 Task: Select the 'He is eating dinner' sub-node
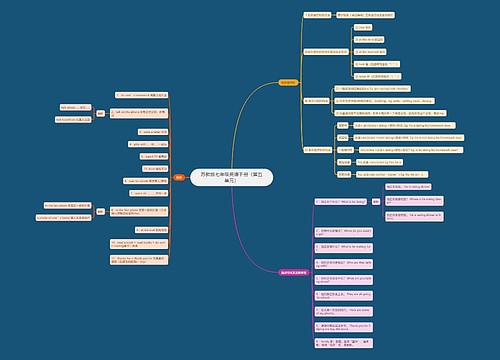(x=408, y=187)
